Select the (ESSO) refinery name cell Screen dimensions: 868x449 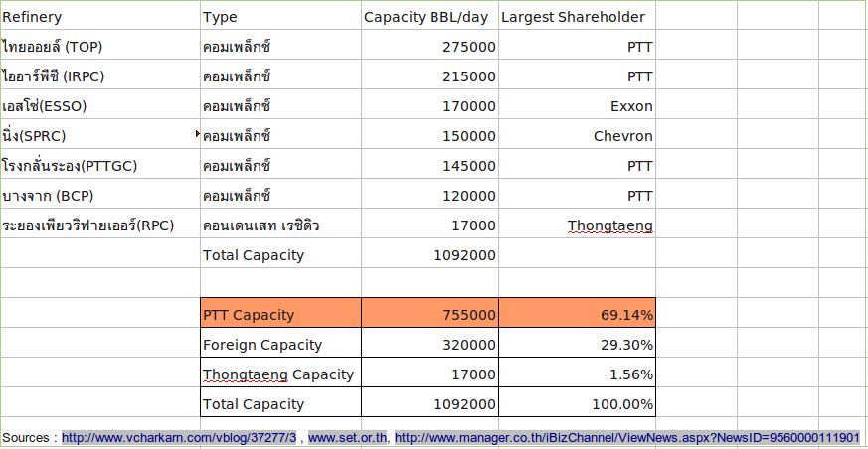pos(99,106)
